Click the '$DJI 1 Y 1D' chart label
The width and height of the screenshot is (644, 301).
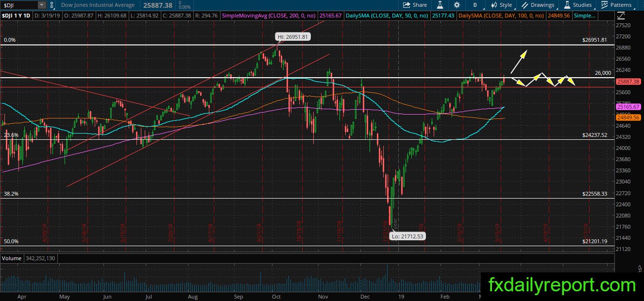tap(17, 16)
